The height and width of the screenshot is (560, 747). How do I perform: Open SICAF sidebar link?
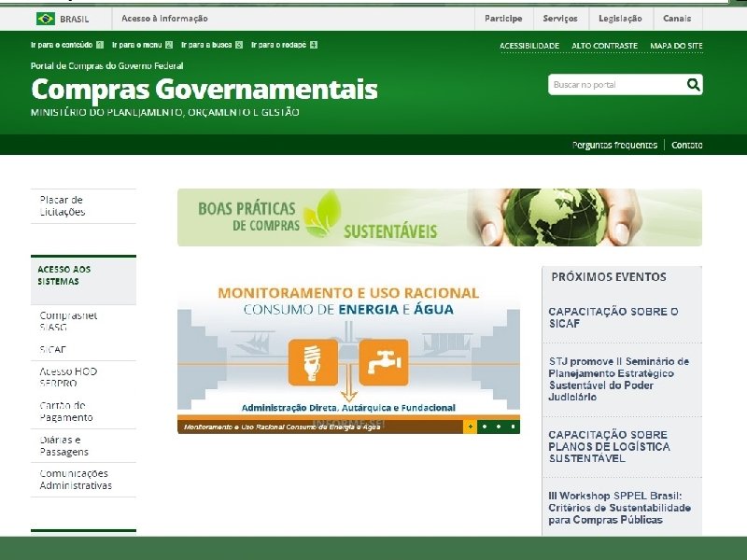pyautogui.click(x=53, y=349)
